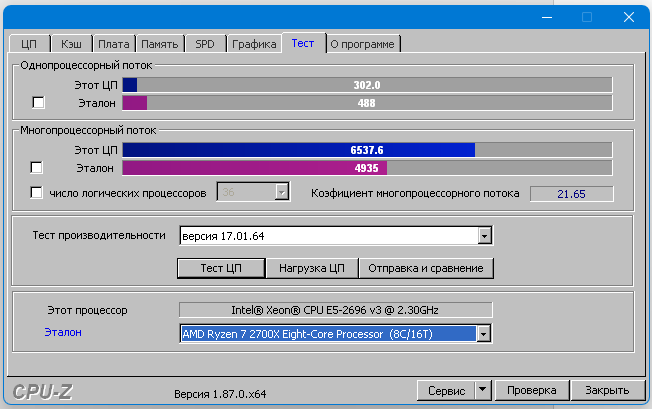Click the Сервис button
The image size is (652, 409).
[446, 390]
